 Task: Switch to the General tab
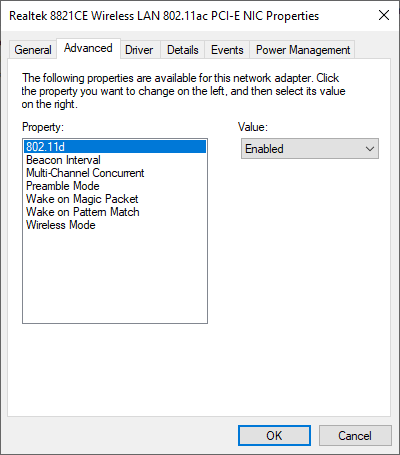[x=33, y=50]
